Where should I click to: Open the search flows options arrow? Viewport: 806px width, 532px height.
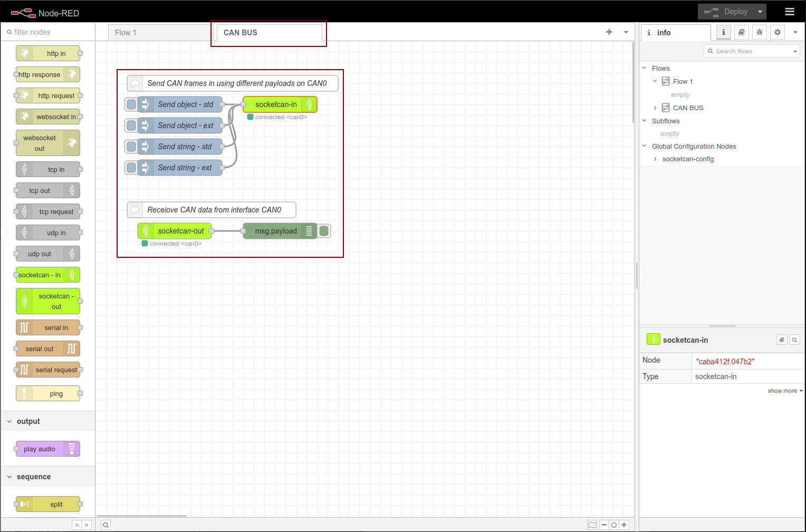coord(795,51)
